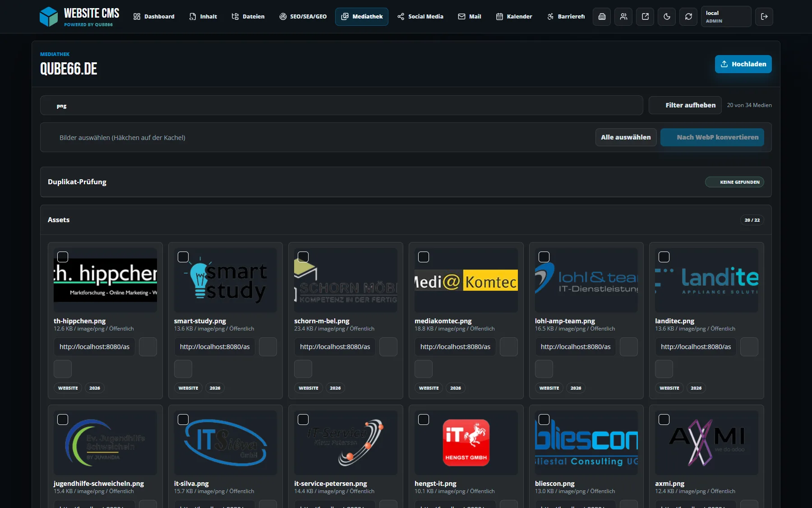This screenshot has height=508, width=812.
Task: Click the file name jugendhilfe-schweicheln.png
Action: point(99,484)
